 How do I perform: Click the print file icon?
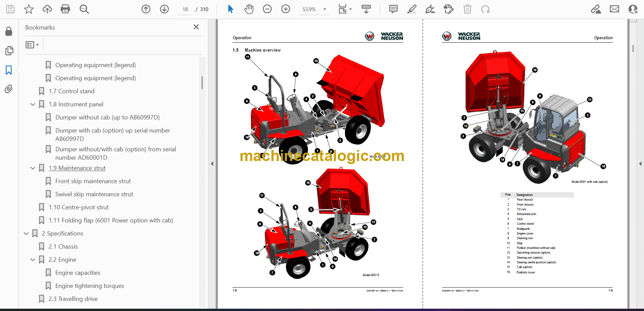pyautogui.click(x=65, y=9)
